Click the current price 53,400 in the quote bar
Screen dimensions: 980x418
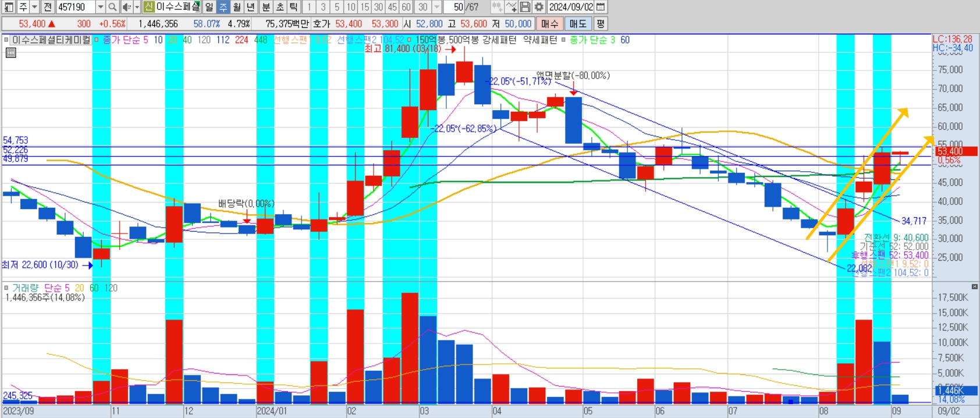[x=32, y=24]
